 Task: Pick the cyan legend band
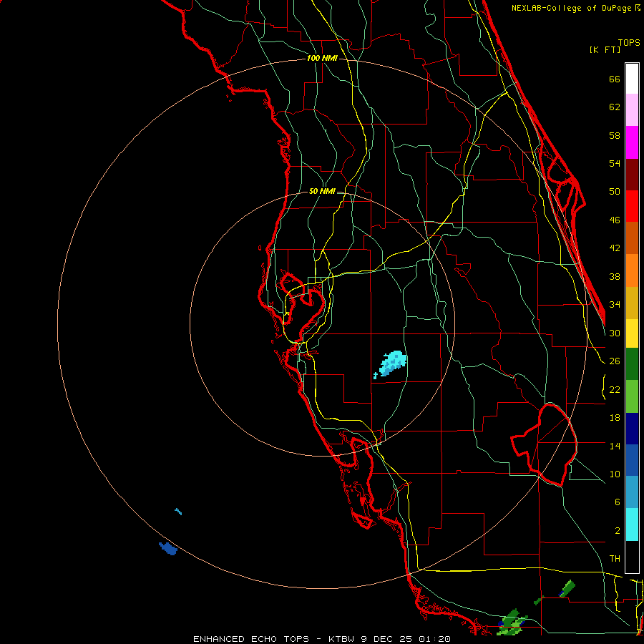[x=632, y=525]
